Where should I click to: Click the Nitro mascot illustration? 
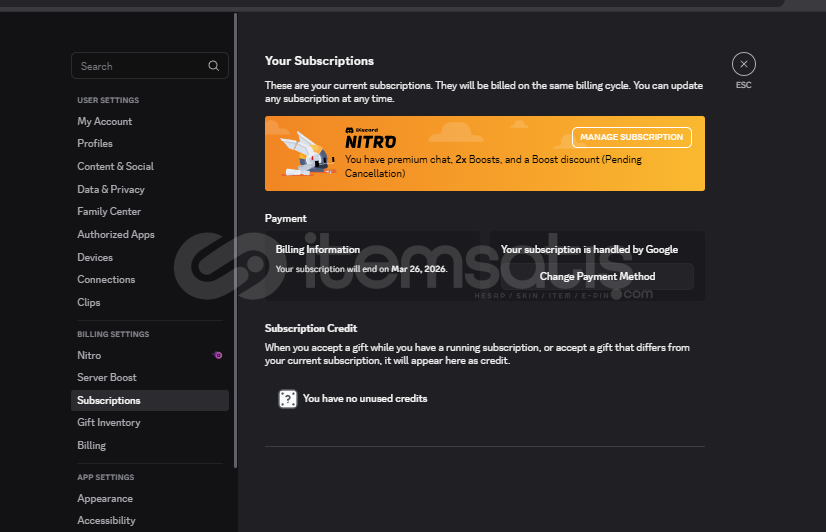pos(308,154)
